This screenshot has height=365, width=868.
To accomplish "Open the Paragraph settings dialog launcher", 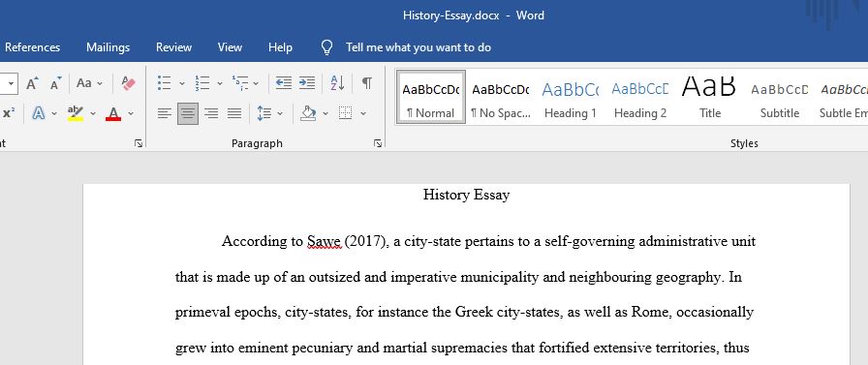I will click(x=378, y=143).
